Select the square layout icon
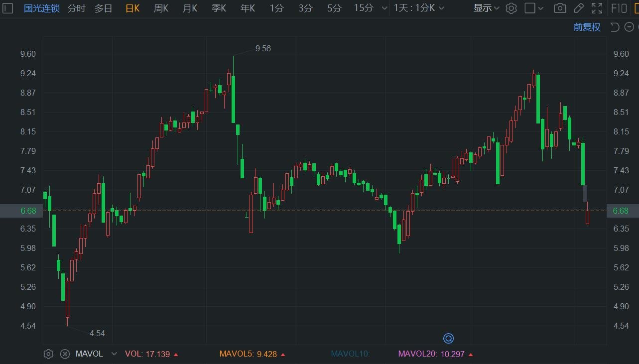 (530, 8)
